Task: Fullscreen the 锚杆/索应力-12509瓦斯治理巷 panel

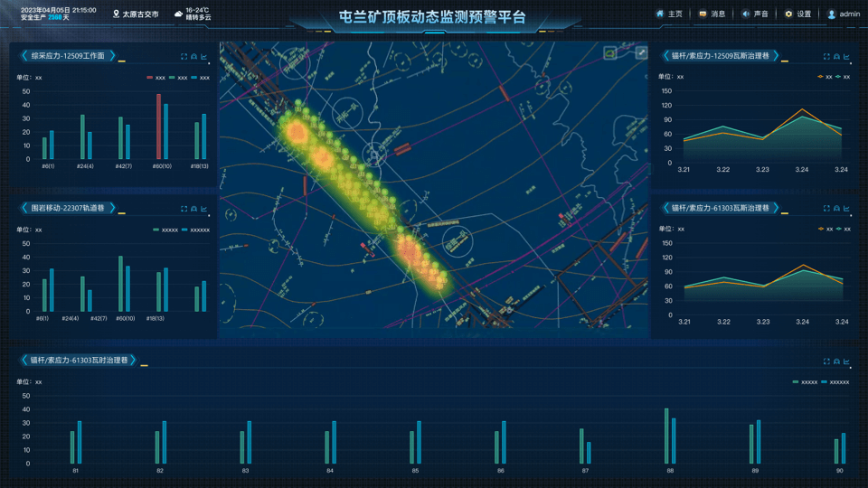Action: pyautogui.click(x=826, y=57)
